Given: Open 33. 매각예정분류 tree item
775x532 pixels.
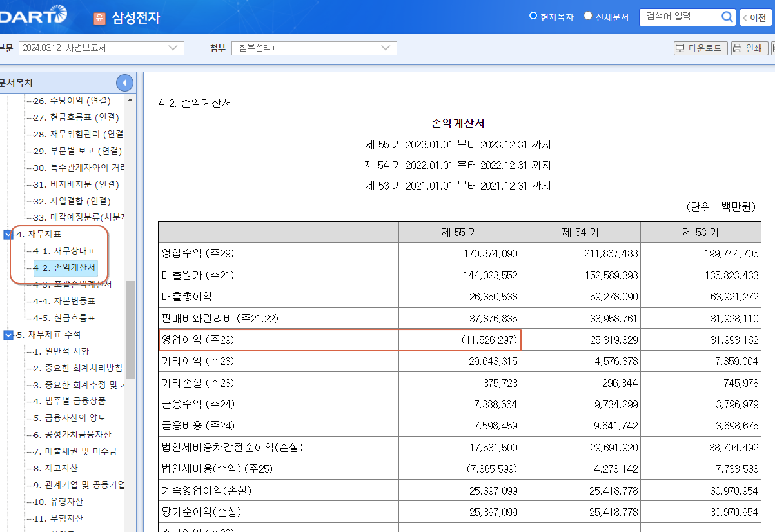Looking at the screenshot, I should coord(79,218).
